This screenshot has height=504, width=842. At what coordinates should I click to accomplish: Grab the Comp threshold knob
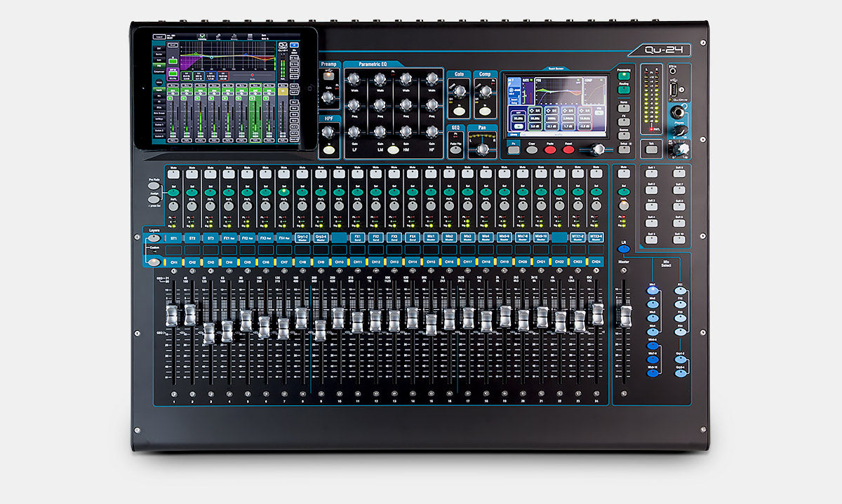point(486,90)
